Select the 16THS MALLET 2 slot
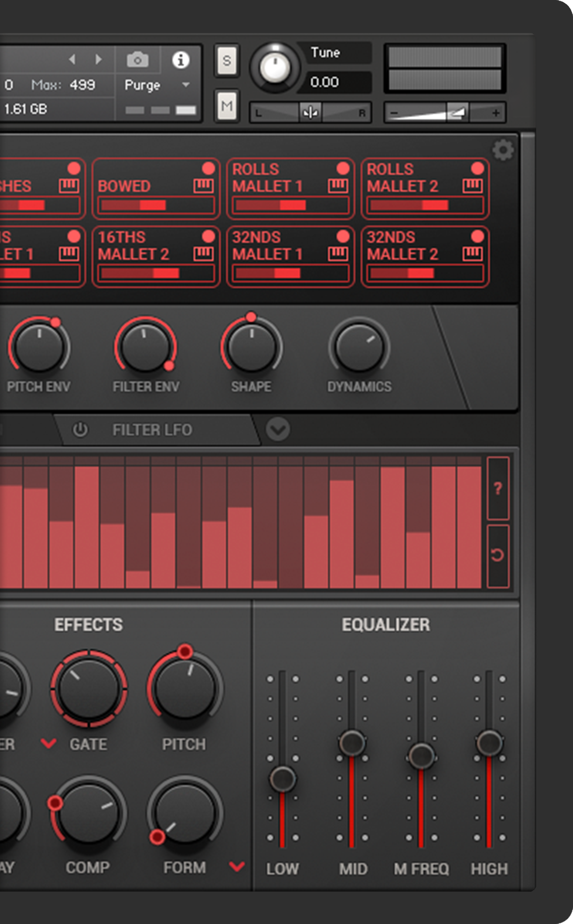This screenshot has width=573, height=924. pos(156,256)
